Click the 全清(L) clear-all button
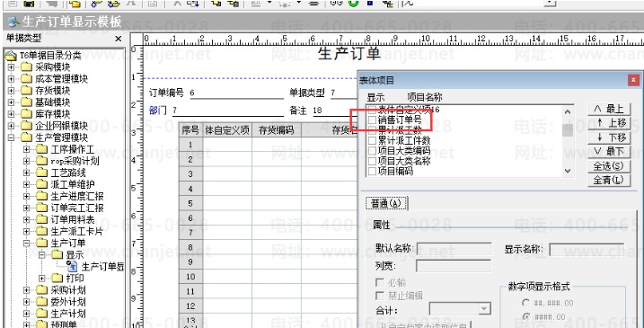Image resolution: width=644 pixels, height=328 pixels. pos(609,180)
